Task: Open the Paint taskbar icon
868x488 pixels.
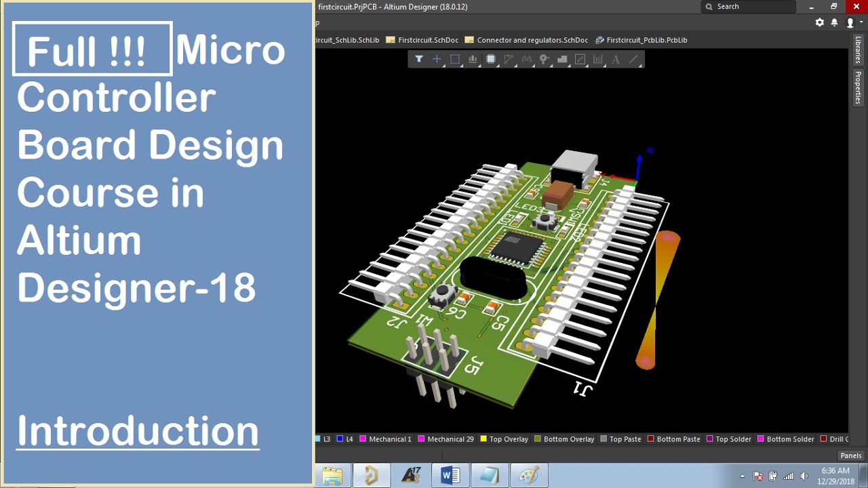Action: pos(528,476)
